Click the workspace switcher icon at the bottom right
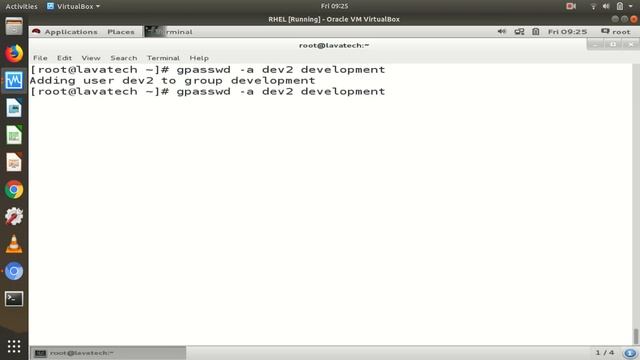 (x=630, y=353)
